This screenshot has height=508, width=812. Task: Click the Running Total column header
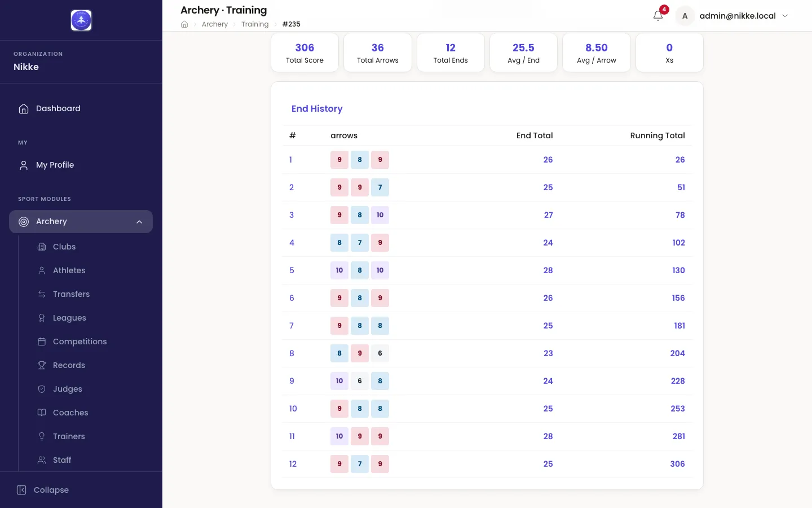tap(657, 135)
